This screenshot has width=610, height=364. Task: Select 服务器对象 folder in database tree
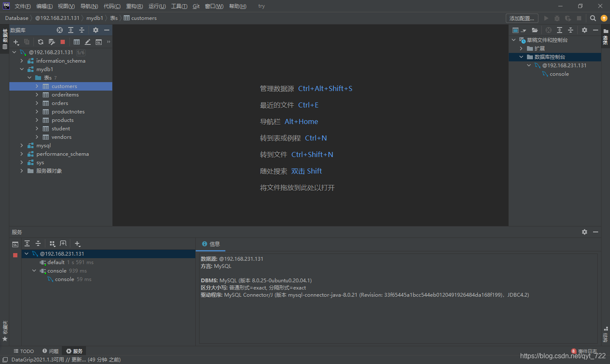click(x=49, y=171)
